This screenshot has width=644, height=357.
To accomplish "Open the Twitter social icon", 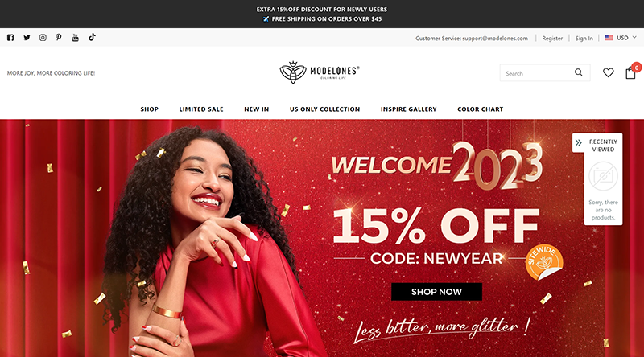I will click(x=27, y=38).
